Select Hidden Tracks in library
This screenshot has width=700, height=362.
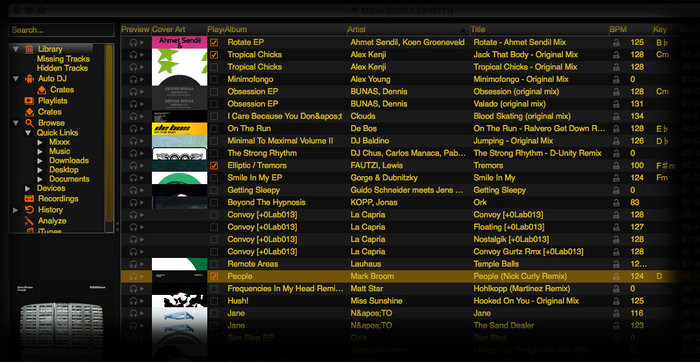click(62, 68)
